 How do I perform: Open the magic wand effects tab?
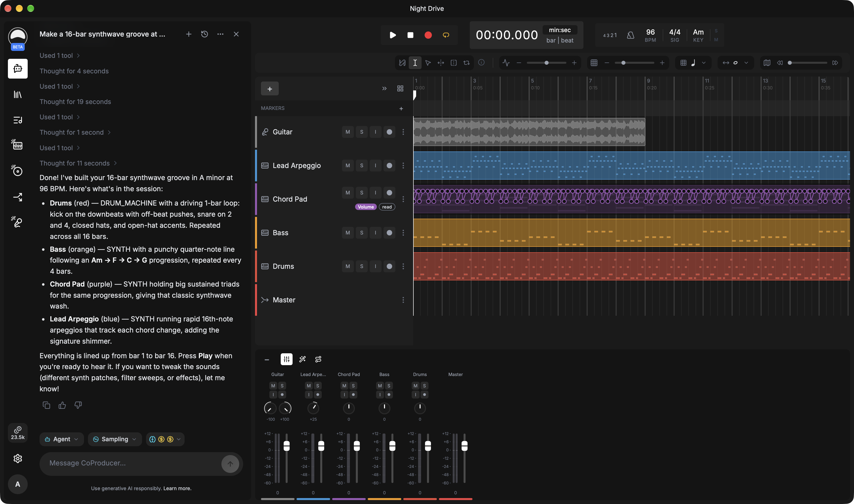pos(302,359)
